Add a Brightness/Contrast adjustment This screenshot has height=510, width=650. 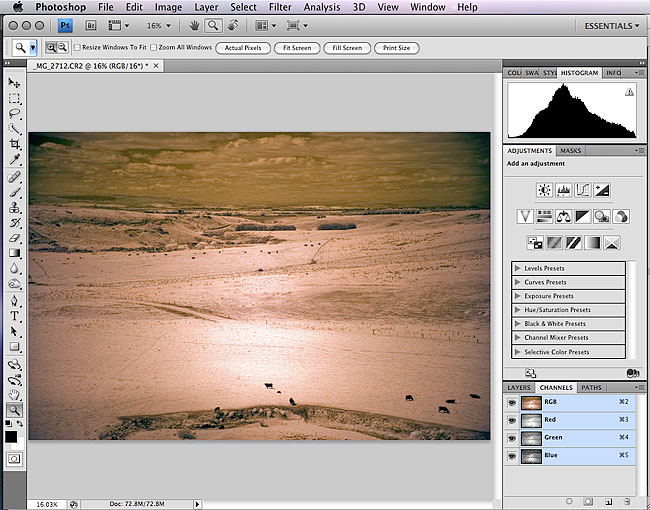(x=544, y=190)
